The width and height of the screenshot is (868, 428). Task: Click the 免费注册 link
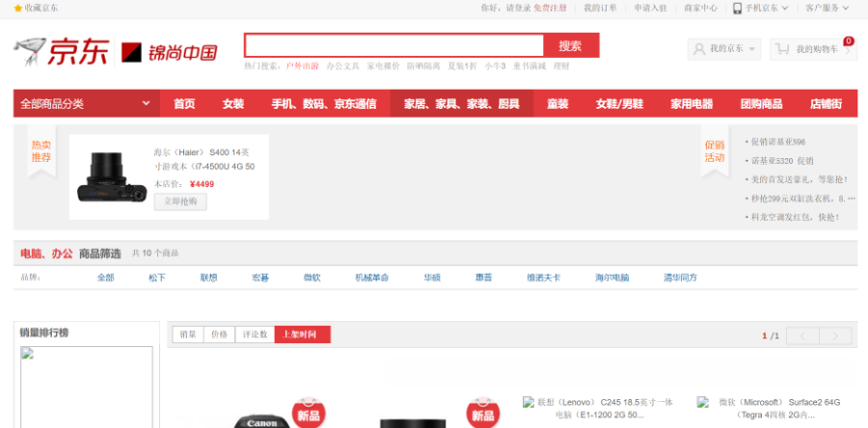pyautogui.click(x=551, y=9)
